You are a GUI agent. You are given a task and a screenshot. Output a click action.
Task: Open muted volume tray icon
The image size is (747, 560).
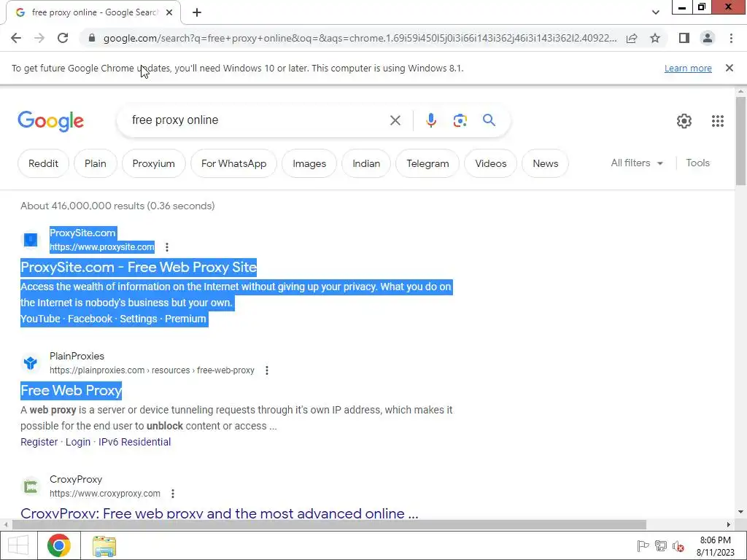point(678,545)
